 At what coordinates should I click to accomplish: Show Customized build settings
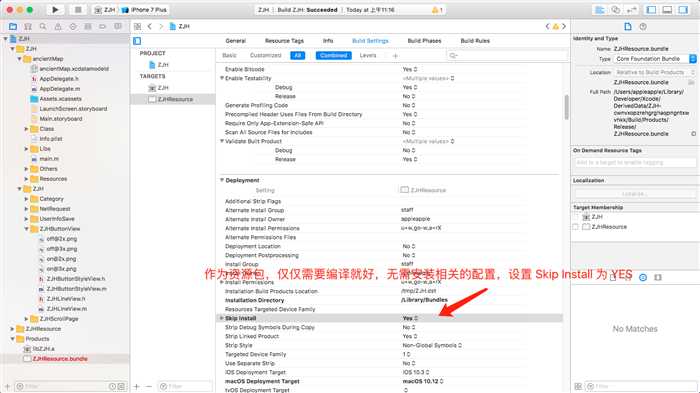(x=266, y=55)
